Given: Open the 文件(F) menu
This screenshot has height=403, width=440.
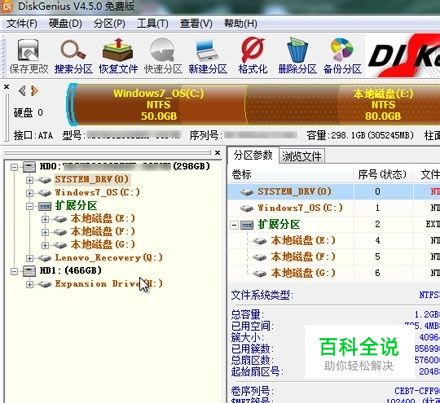Looking at the screenshot, I should tap(22, 24).
